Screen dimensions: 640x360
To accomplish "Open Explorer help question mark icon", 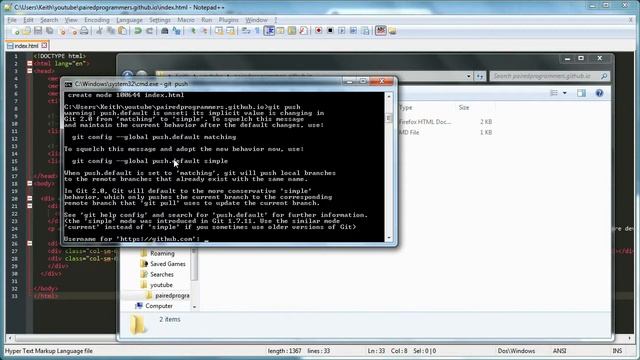I will pyautogui.click(x=599, y=93).
